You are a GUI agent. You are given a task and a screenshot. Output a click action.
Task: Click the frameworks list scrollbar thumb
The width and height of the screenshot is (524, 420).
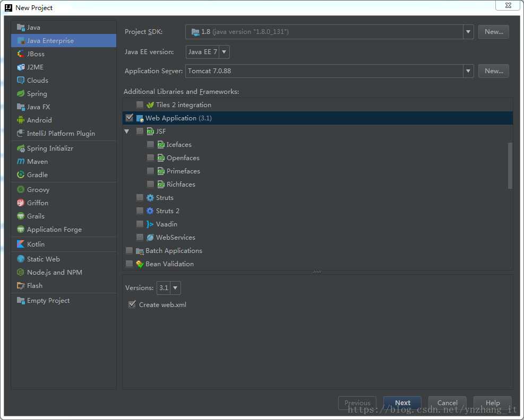point(510,166)
